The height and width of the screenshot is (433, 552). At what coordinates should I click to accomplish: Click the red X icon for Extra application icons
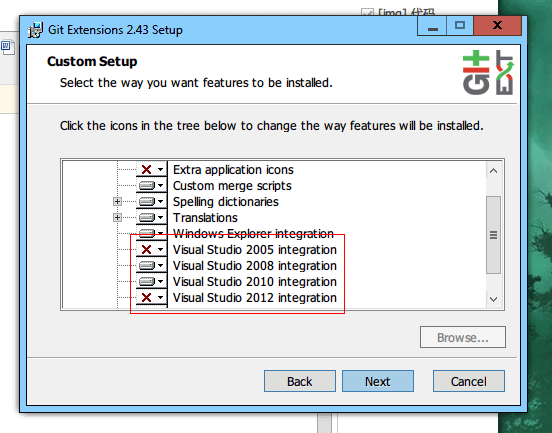point(146,170)
